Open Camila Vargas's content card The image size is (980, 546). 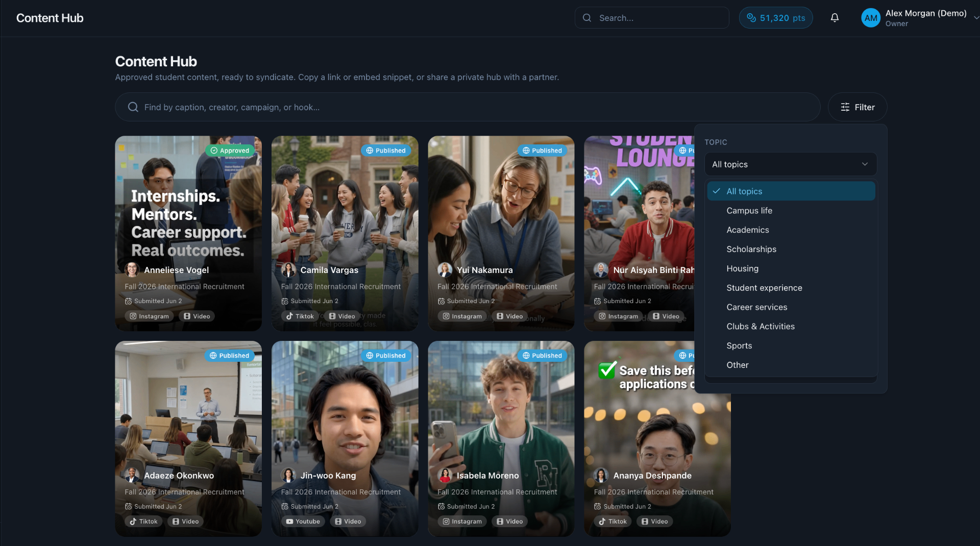click(x=345, y=233)
